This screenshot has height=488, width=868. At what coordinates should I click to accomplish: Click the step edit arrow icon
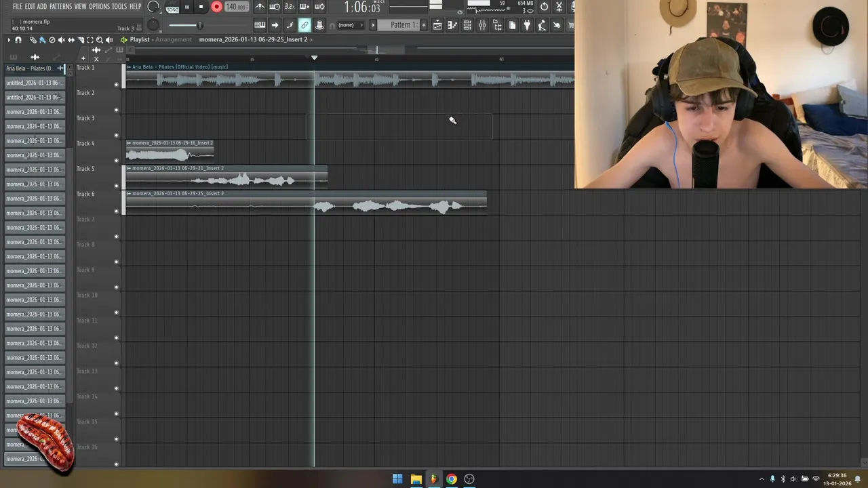(275, 25)
